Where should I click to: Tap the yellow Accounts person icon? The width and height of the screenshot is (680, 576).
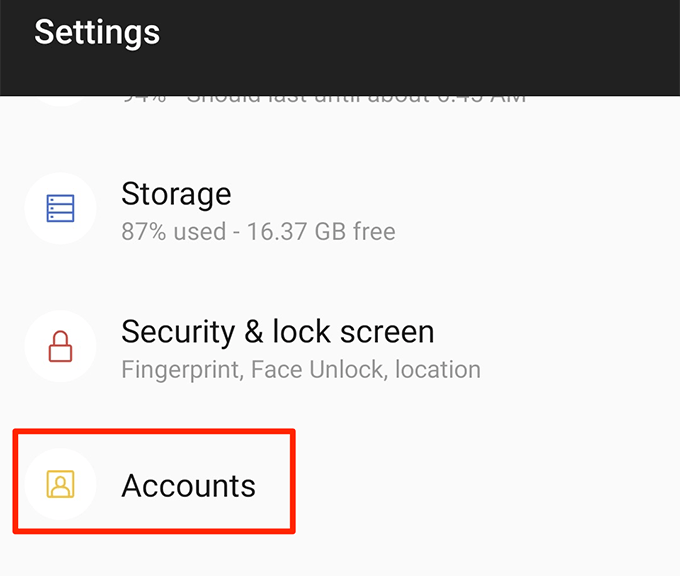click(x=60, y=485)
